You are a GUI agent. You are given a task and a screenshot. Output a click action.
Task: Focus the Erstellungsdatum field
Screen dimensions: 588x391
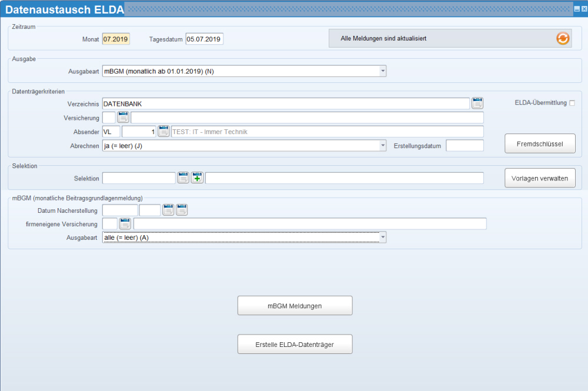(465, 146)
